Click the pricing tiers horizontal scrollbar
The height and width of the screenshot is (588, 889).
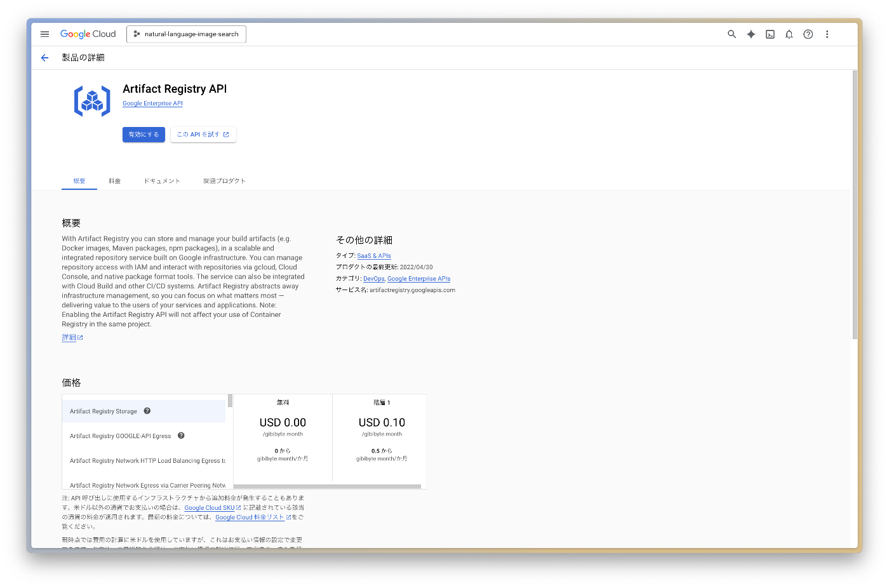[327, 487]
